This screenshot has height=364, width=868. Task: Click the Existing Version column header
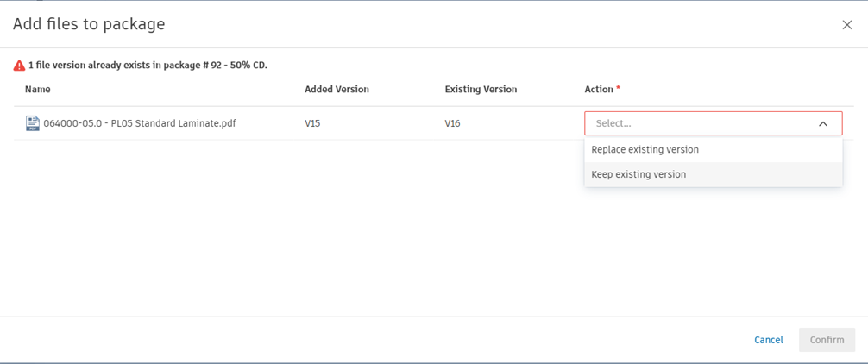click(481, 90)
